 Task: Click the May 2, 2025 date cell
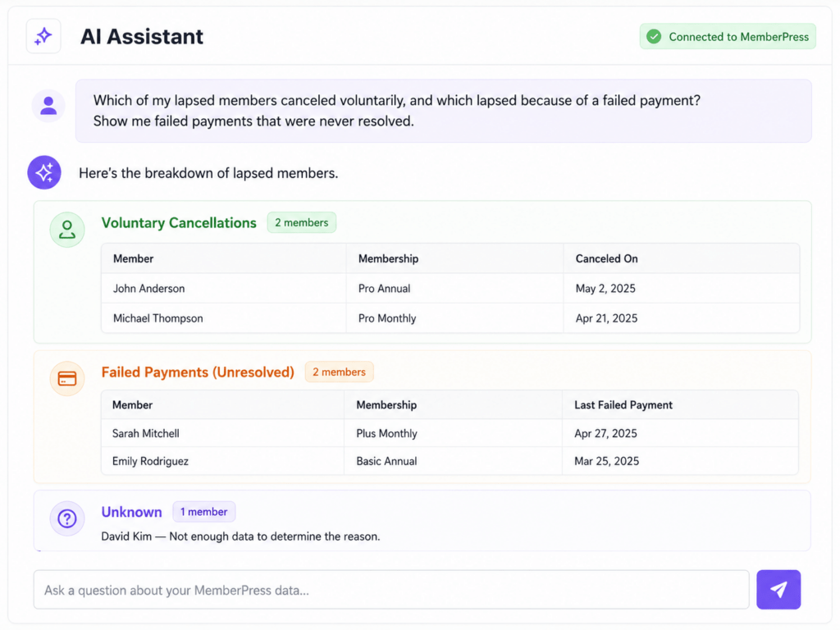(682, 288)
